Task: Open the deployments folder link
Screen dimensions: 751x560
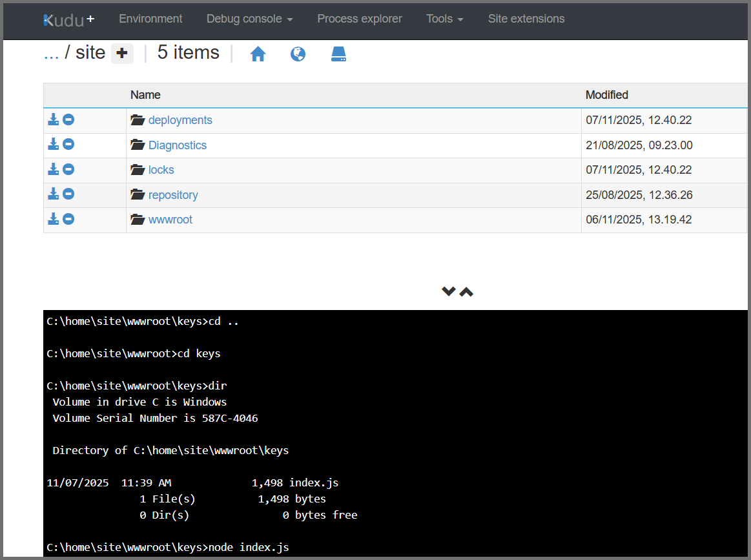Action: 180,120
